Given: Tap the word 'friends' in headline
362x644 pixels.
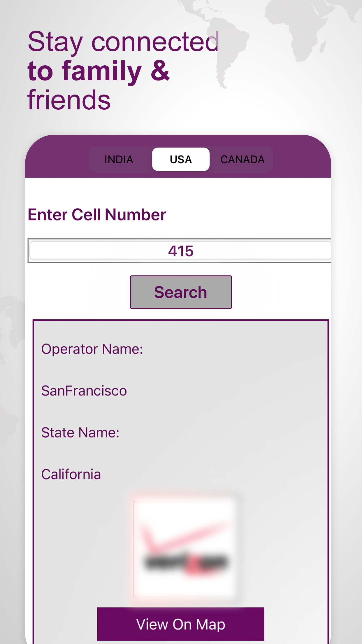Looking at the screenshot, I should (x=69, y=100).
